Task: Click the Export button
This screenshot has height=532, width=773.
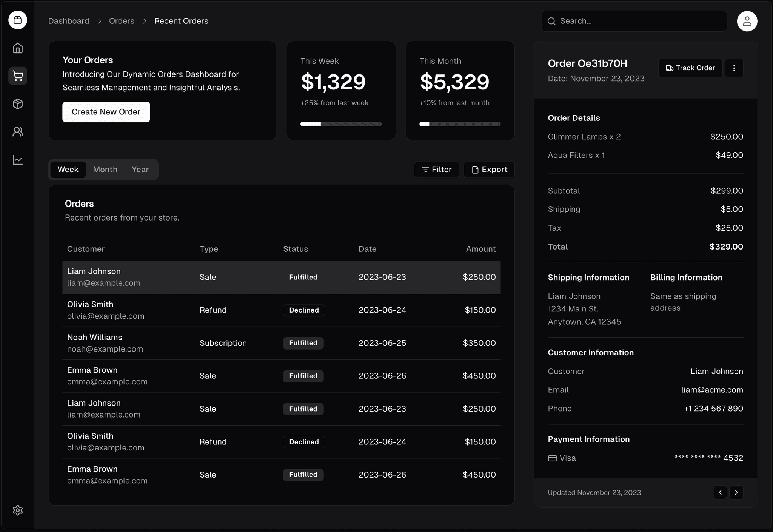Action: pyautogui.click(x=489, y=170)
